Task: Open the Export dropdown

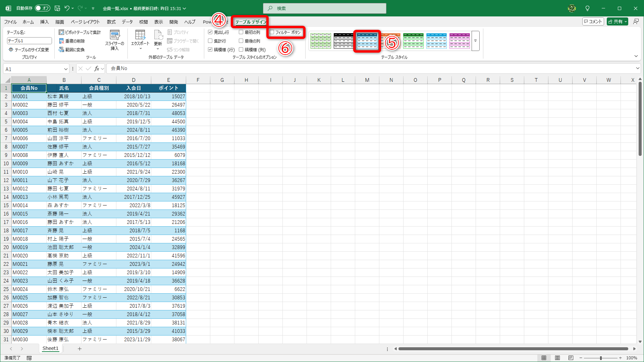Action: [140, 49]
